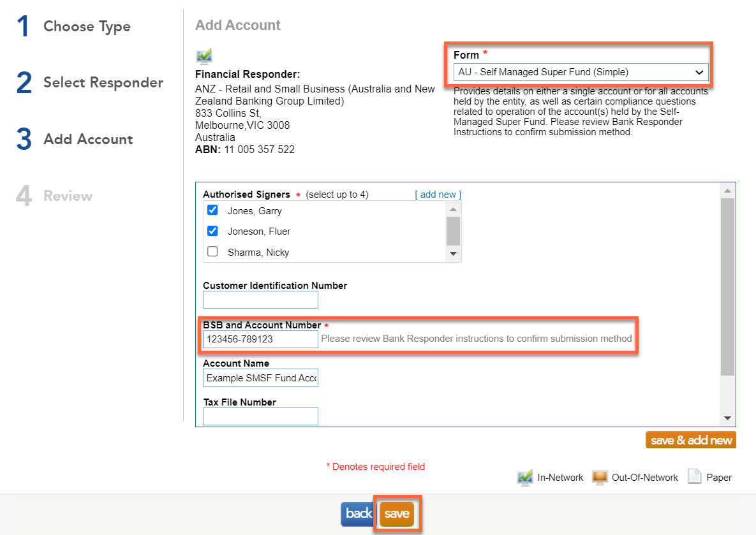Click the Out-Of-Network legend icon
756x535 pixels.
(x=600, y=477)
